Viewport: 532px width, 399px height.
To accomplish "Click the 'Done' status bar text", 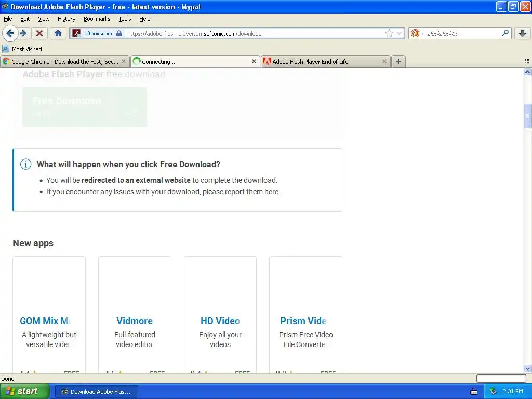I will [7, 379].
